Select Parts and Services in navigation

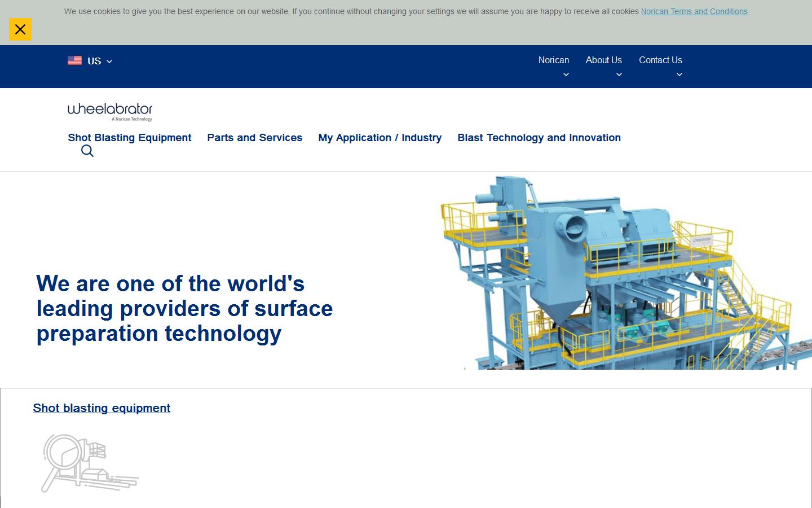pyautogui.click(x=254, y=138)
